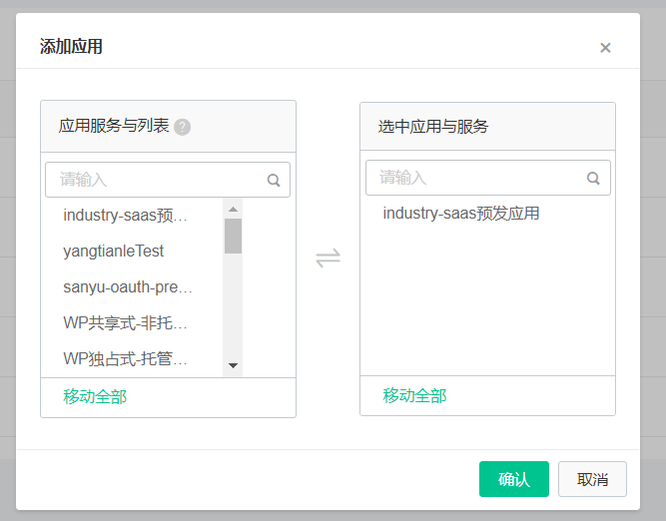Image resolution: width=666 pixels, height=521 pixels.
Task: Click the left search magnifier icon
Action: point(274,180)
